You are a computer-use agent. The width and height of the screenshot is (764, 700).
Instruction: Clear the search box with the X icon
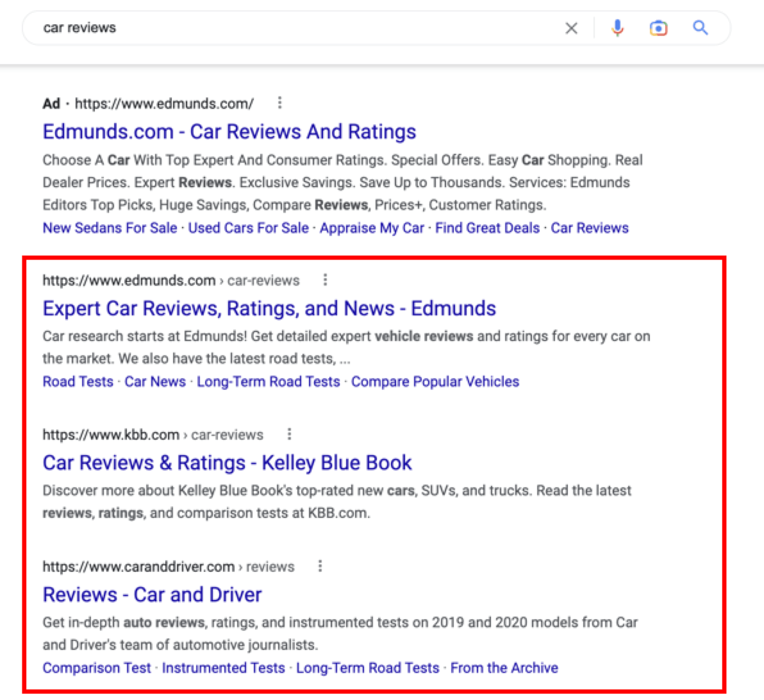coord(571,28)
